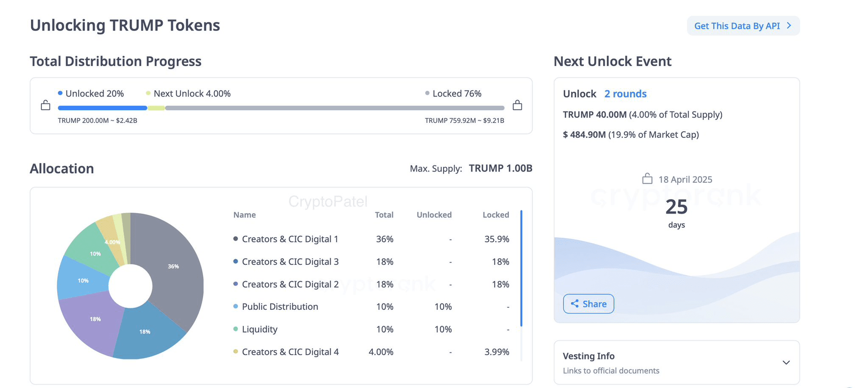Click the unlocked padlock icon left of progress bar
The height and width of the screenshot is (388, 868).
pos(45,105)
